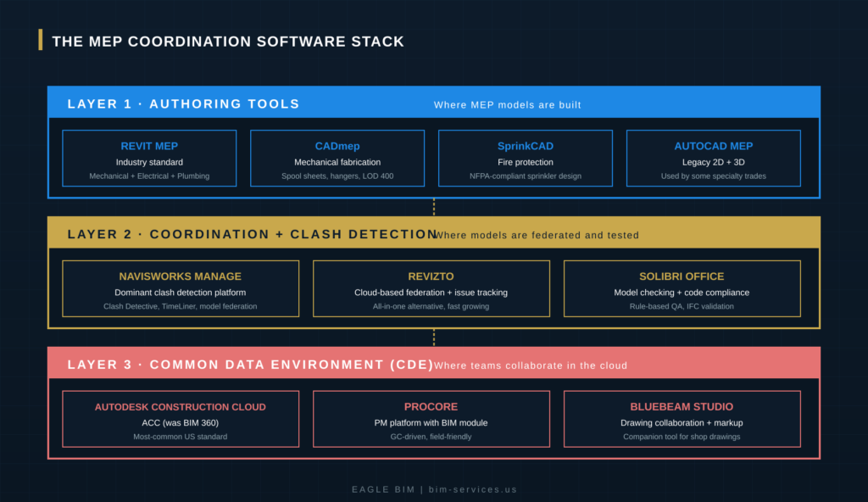This screenshot has width=868, height=502.
Task: Select the 'BLUEBEAM STUDIO' card title
Action: coord(682,407)
